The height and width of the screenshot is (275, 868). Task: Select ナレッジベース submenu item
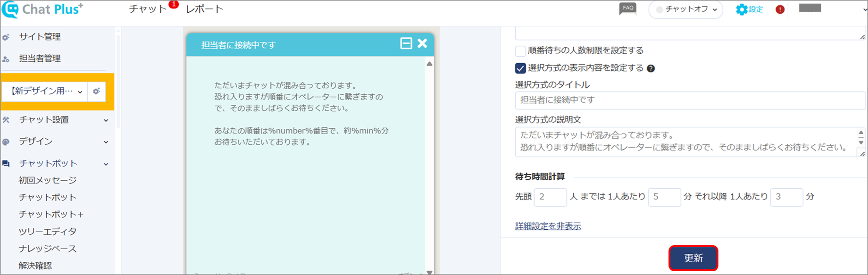click(x=47, y=249)
